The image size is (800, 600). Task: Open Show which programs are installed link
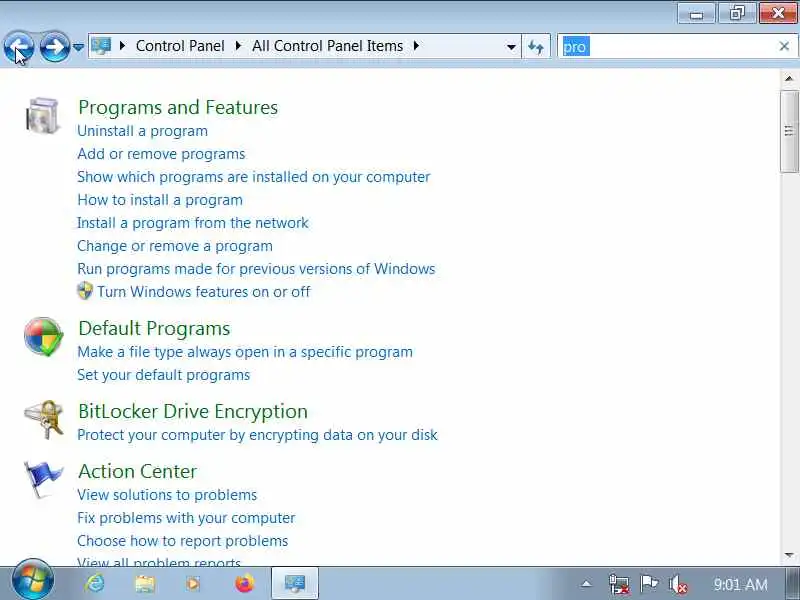click(x=254, y=177)
